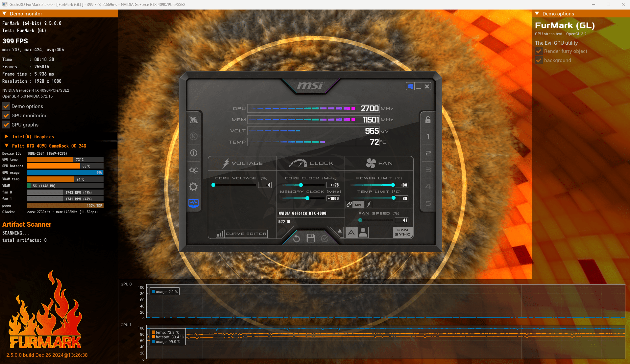Click the lightning bolt Voltage header icon
The height and width of the screenshot is (364, 630).
click(226, 163)
